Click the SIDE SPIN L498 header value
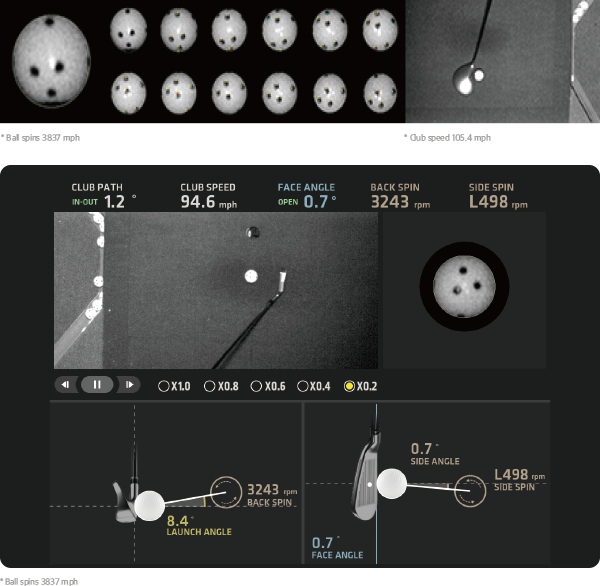Screen dimensions: 600x586 [x=498, y=202]
